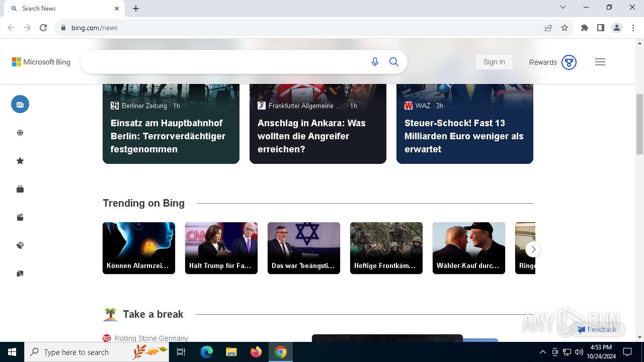Open trending card 'Das war beängsti...'
Viewport: 644px width, 362px height.
(x=304, y=248)
